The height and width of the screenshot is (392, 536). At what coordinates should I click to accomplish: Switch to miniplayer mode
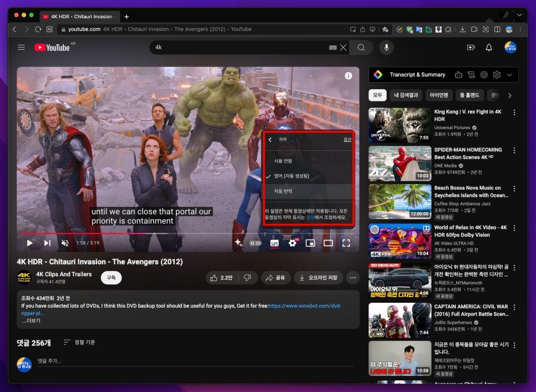tap(310, 243)
